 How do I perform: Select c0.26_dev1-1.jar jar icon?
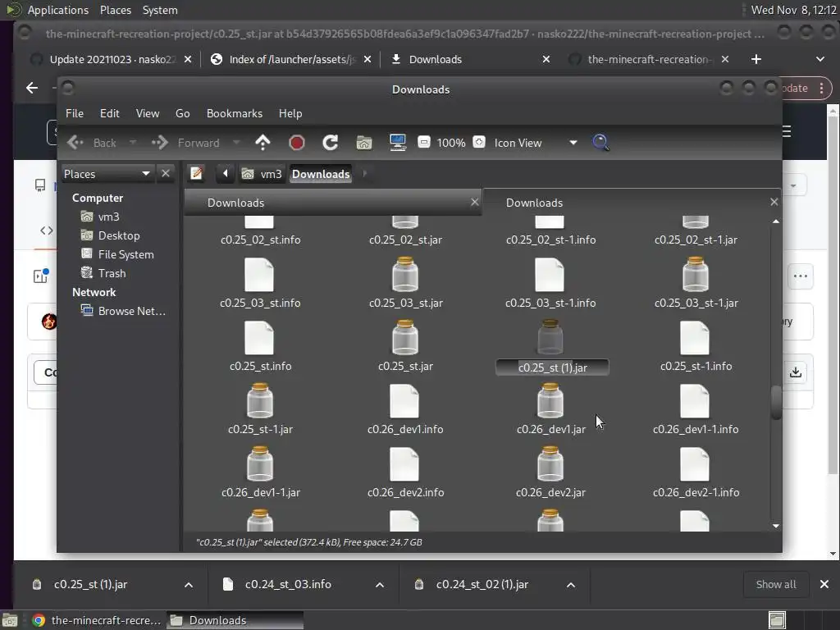pos(260,464)
